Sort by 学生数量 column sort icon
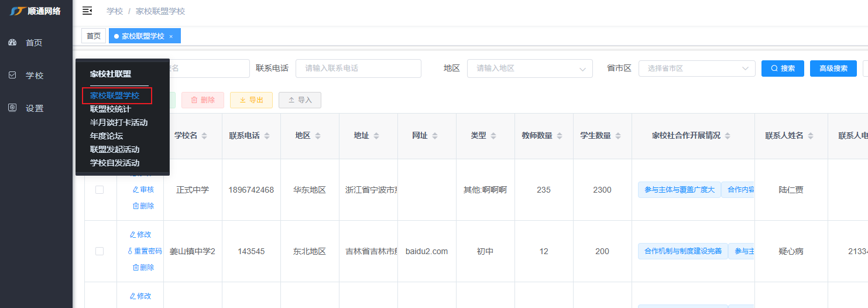Image resolution: width=868 pixels, height=308 pixels. pos(617,136)
